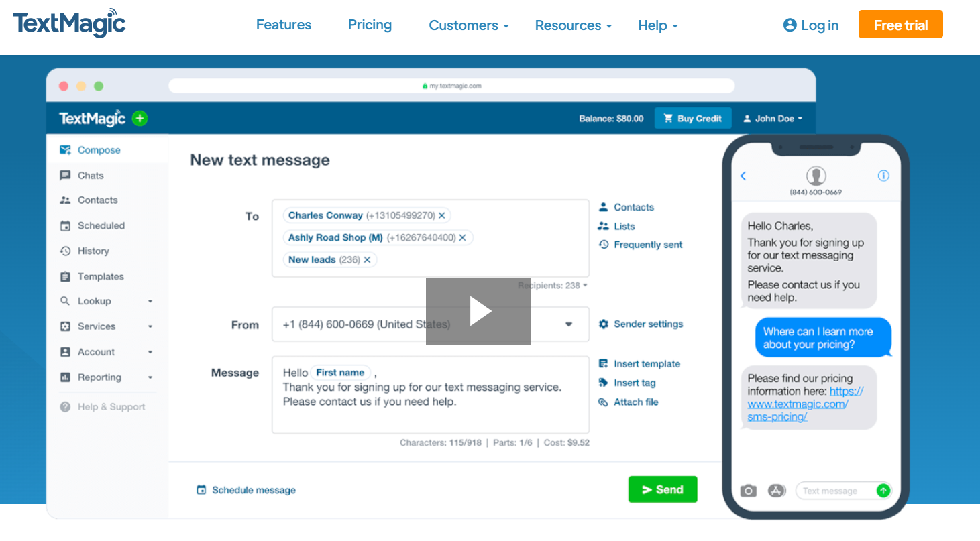This screenshot has height=541, width=980.
Task: Play the demo video
Action: pyautogui.click(x=478, y=311)
